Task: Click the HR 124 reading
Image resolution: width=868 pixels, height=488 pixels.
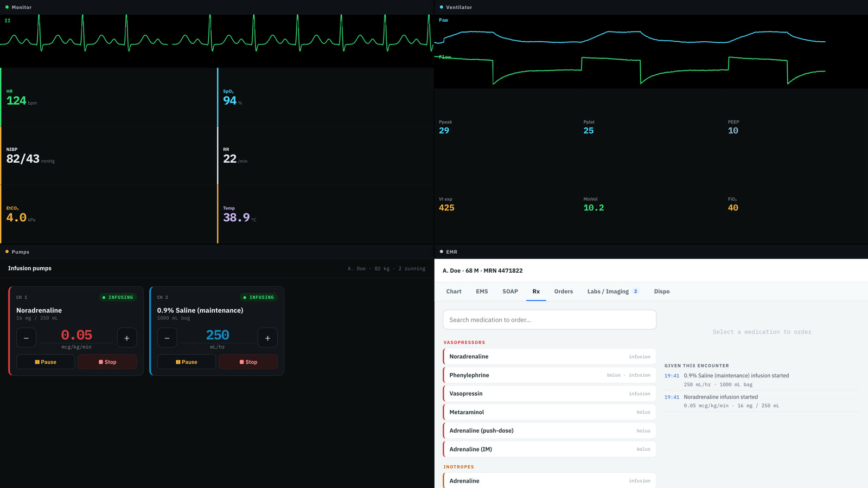Action: point(16,101)
